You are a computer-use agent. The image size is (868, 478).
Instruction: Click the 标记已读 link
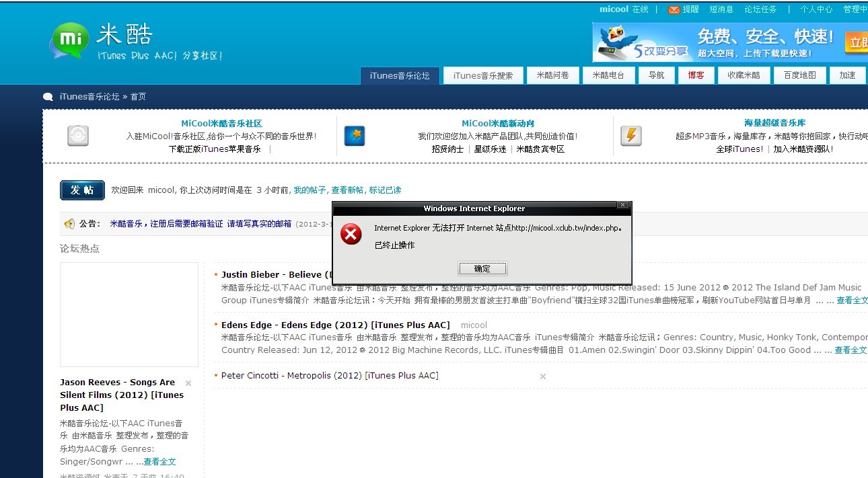(x=385, y=190)
